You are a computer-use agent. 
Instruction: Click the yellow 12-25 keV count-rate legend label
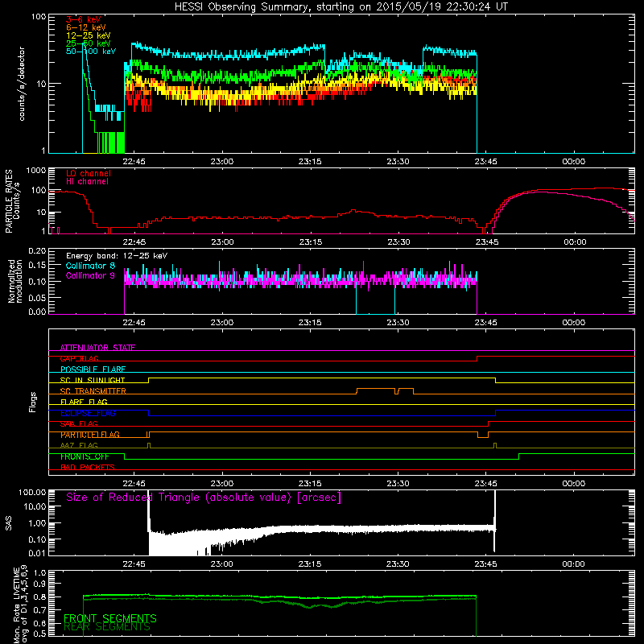click(x=89, y=35)
